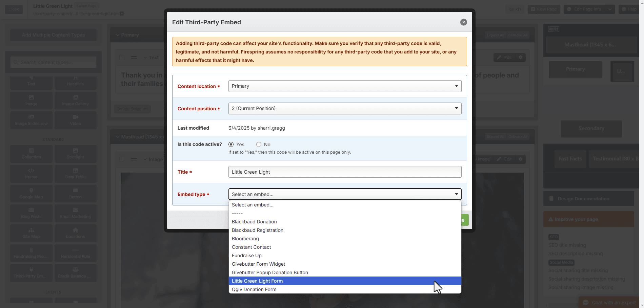
Task: Select the Fundraising Pro... content tile
Action: (31, 253)
